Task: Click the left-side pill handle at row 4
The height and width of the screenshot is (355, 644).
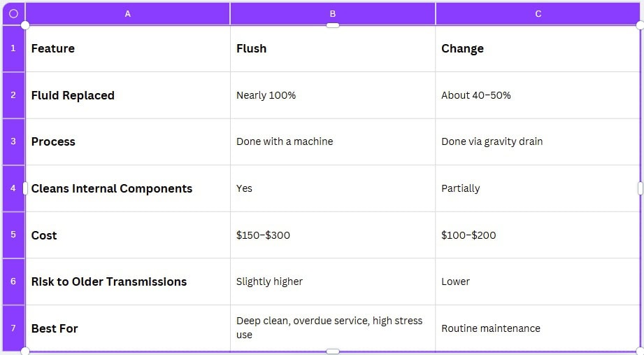Action: 25,188
